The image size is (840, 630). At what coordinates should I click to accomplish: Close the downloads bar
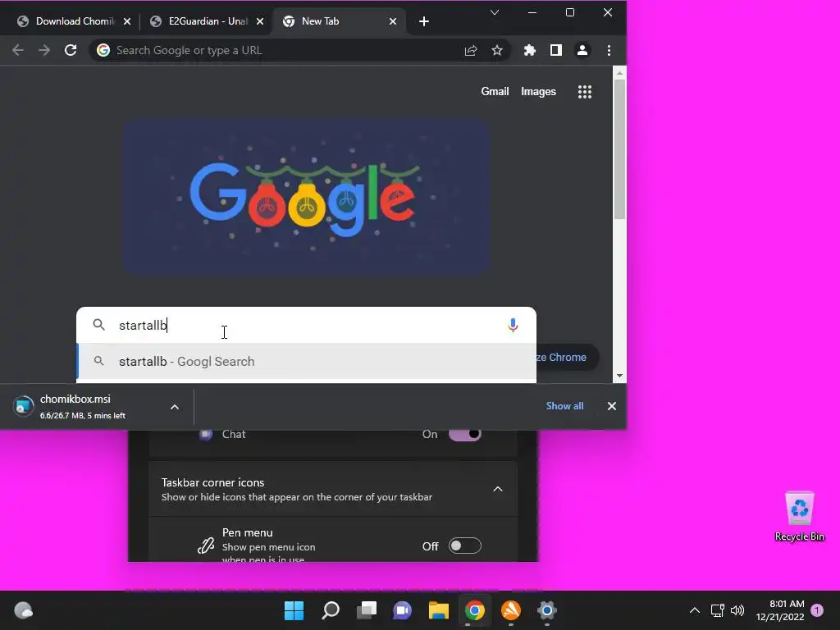click(x=612, y=406)
